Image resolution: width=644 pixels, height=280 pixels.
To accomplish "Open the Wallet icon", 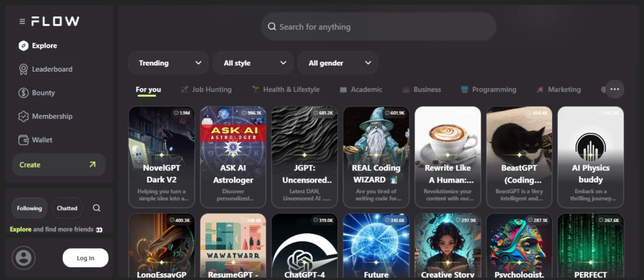I will point(23,140).
